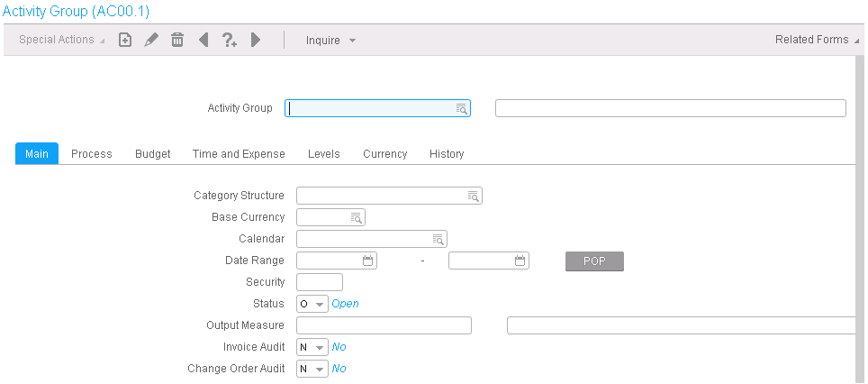Screen dimensions: 868x384
Task: Go to previous record arrow
Action: (x=203, y=40)
